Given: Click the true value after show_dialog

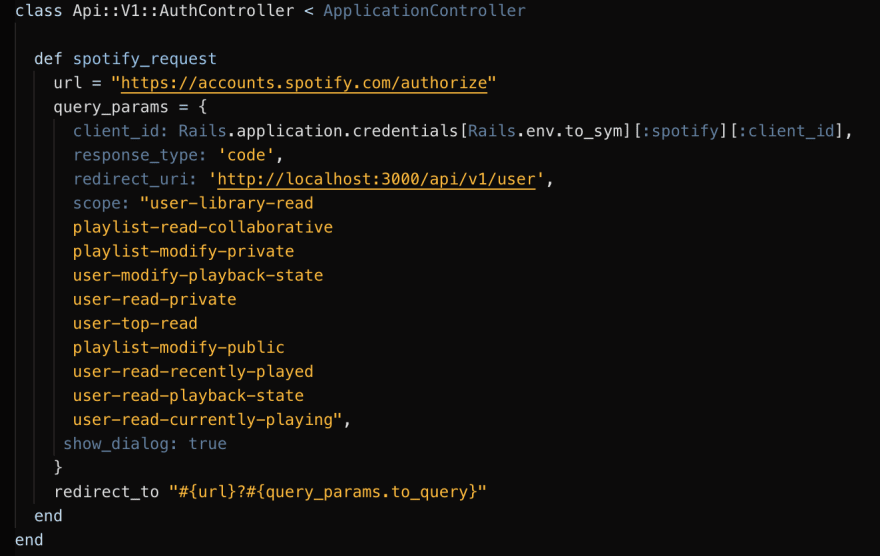Looking at the screenshot, I should click(207, 444).
